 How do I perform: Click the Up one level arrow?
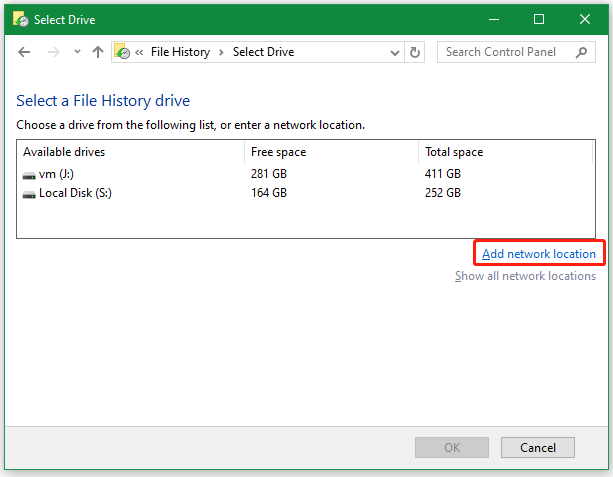tap(97, 52)
